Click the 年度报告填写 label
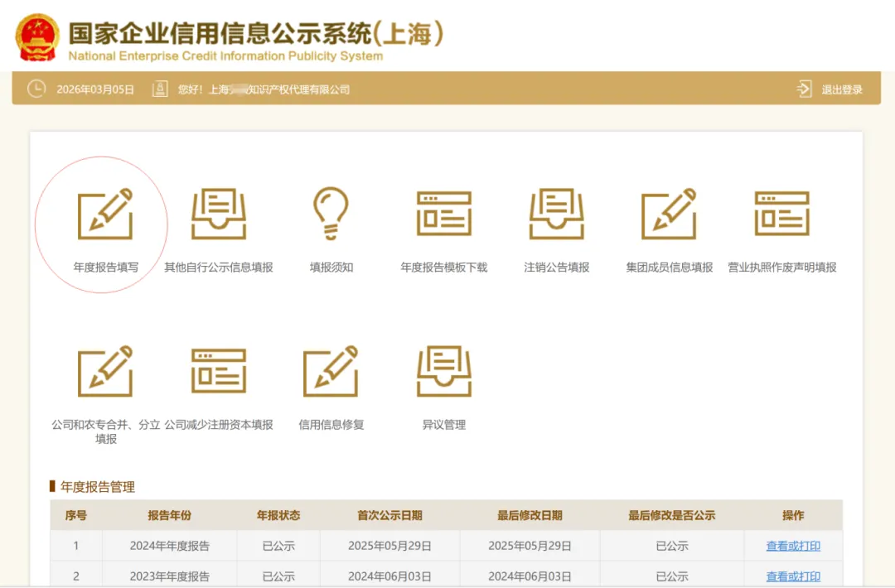Image resolution: width=895 pixels, height=588 pixels. (105, 267)
